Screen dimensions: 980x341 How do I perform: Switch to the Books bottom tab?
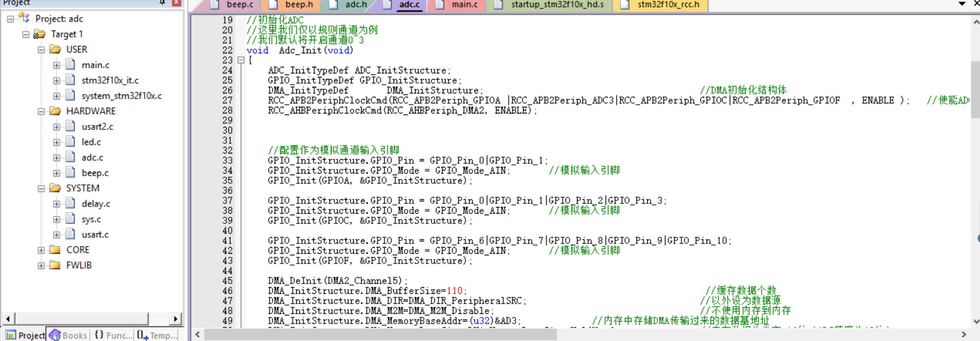coord(68,335)
